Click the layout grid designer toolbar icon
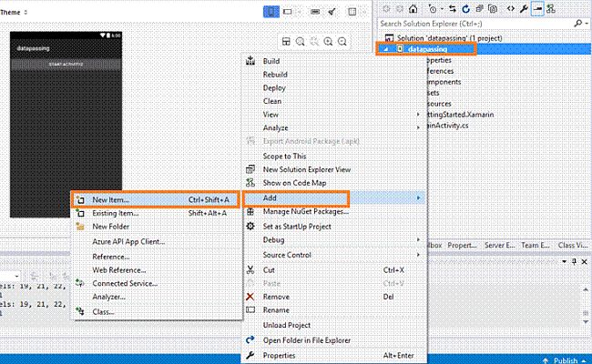Viewport: 592px width, 364px height. click(x=352, y=12)
